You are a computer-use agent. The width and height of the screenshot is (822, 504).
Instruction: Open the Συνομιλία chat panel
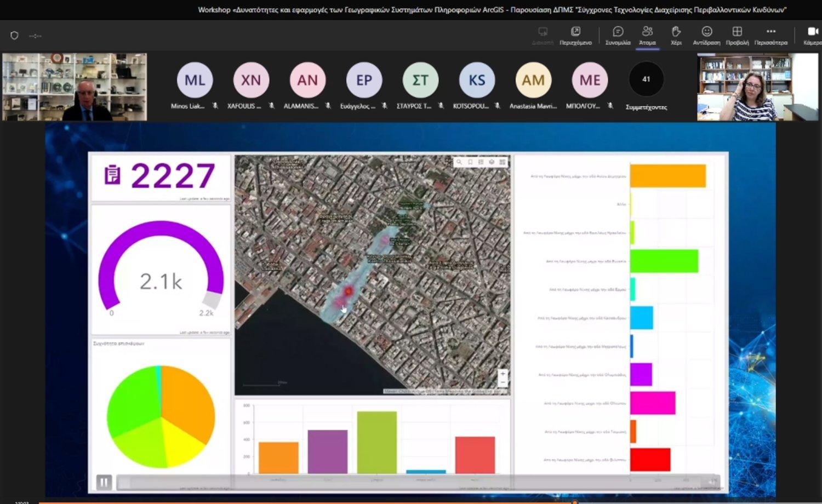coord(618,35)
